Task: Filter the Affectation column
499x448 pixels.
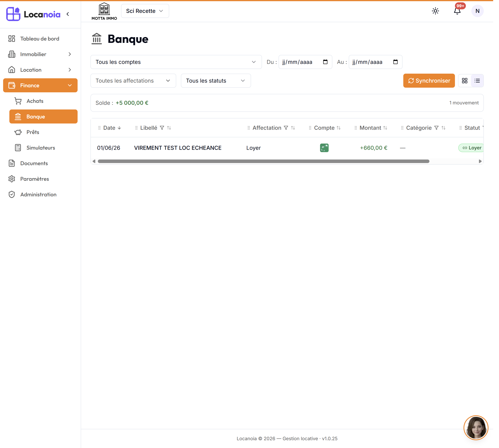Action: pos(286,128)
